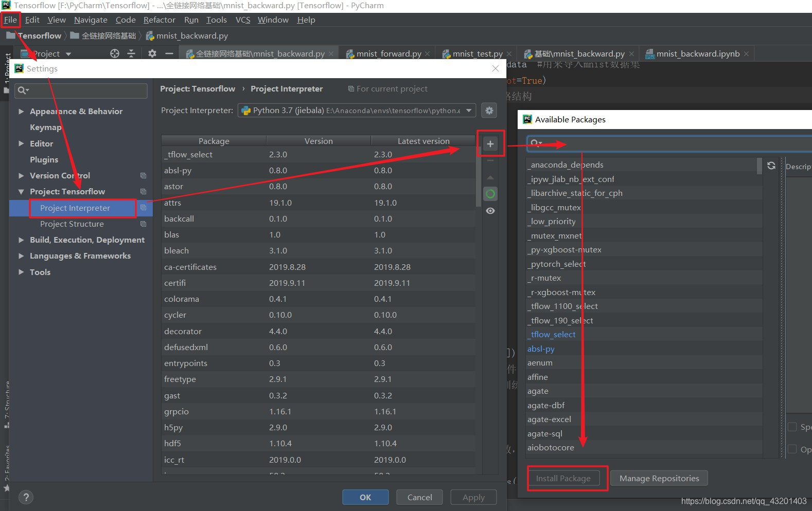
Task: Expand the Editor settings node
Action: click(x=21, y=144)
